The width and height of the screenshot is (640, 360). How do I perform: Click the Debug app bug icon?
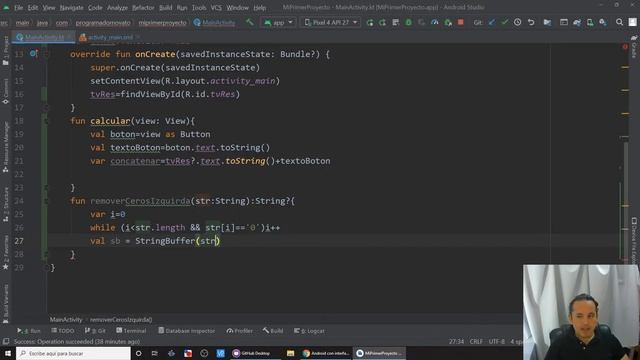[409, 22]
